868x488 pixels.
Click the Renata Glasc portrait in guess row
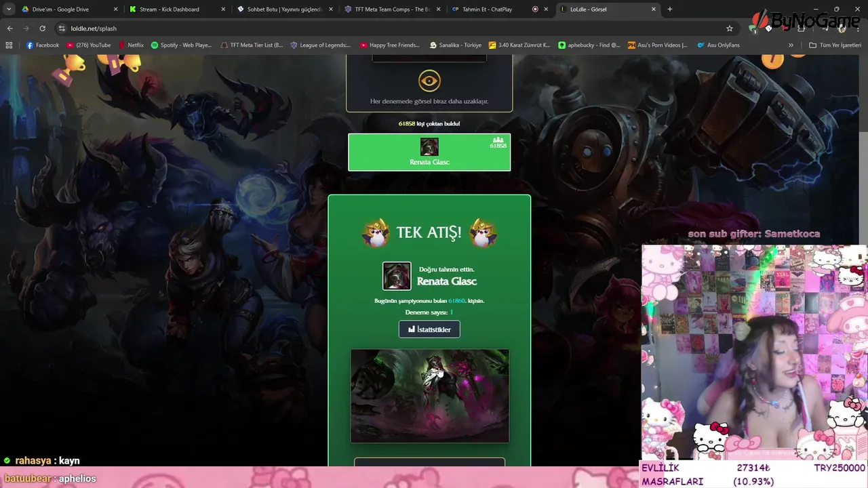point(429,147)
